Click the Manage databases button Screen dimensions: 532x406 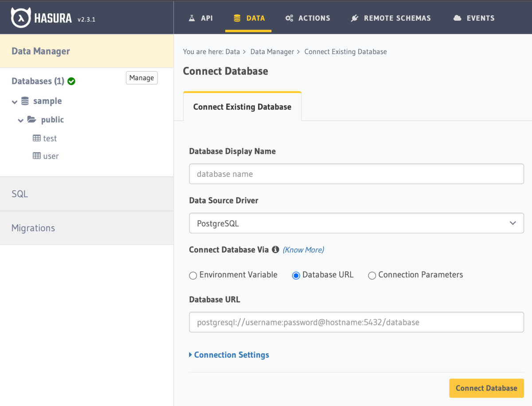tap(141, 78)
